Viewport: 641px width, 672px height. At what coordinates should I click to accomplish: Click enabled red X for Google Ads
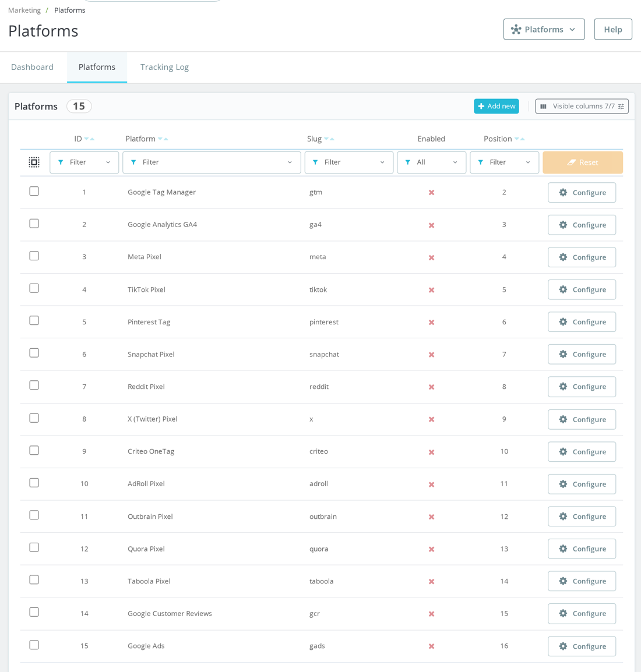pos(431,646)
